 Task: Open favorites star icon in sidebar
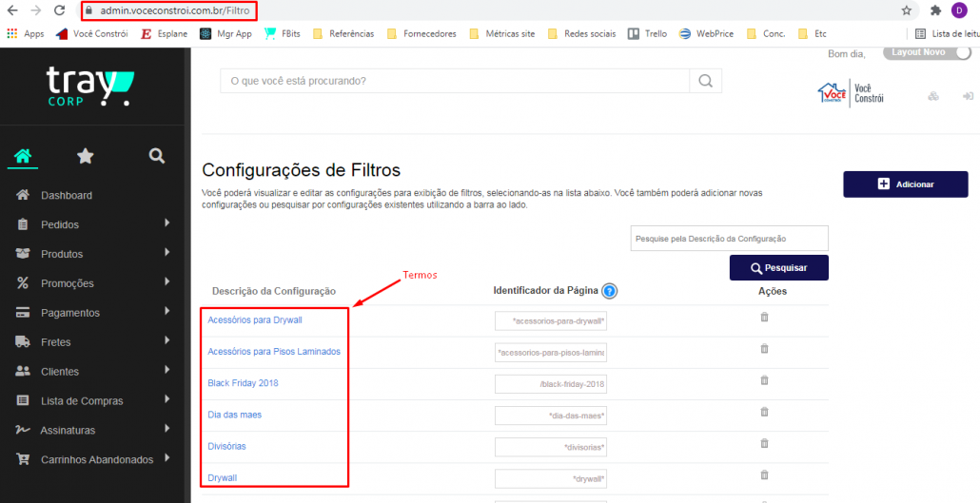85,156
